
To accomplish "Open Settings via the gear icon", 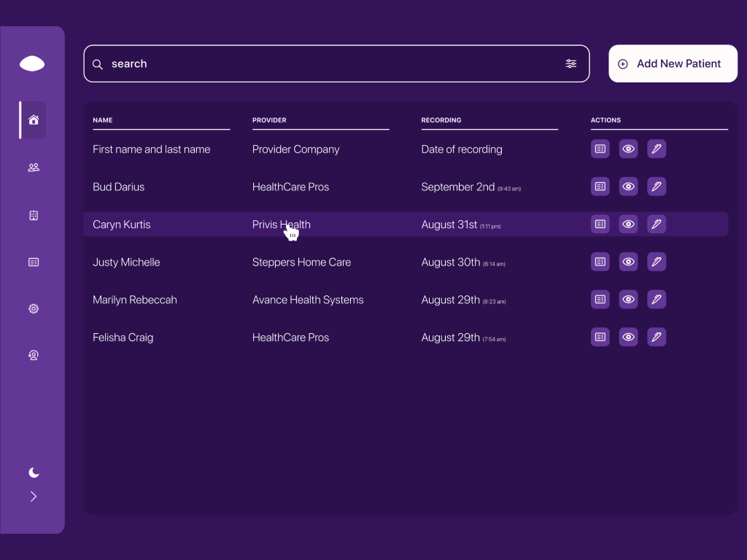I will tap(33, 308).
